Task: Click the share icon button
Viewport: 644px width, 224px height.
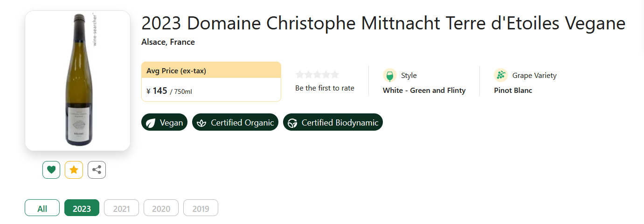Action: click(x=97, y=170)
